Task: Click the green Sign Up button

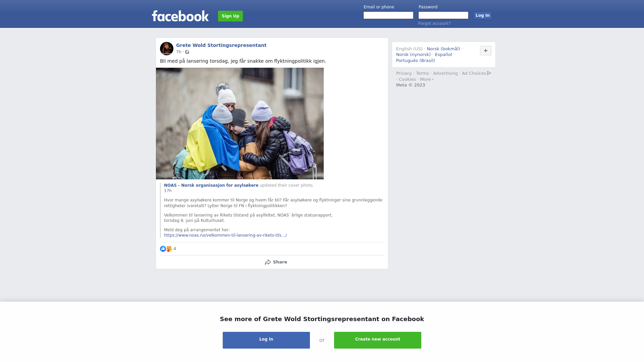Action: tap(230, 16)
